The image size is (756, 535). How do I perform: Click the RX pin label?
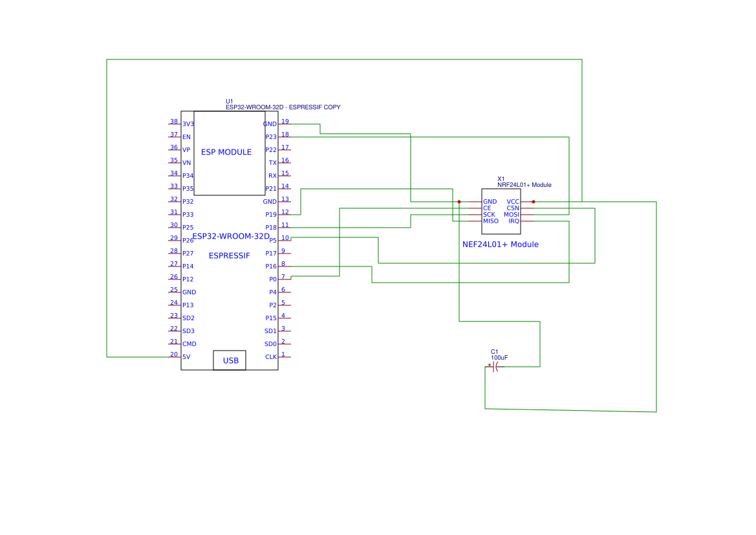coord(272,176)
